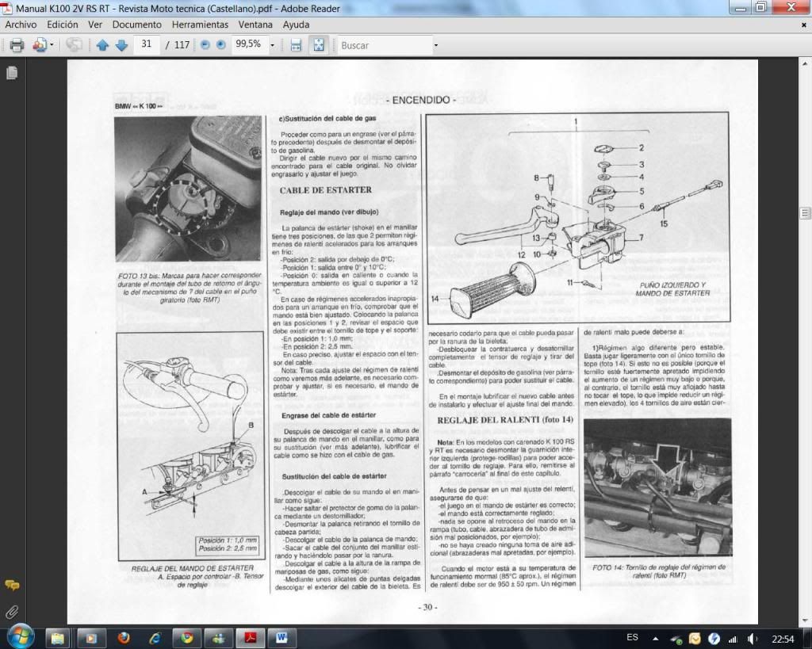Click the page number '- 30 -' footer
This screenshot has height=649, width=812.
click(x=427, y=607)
